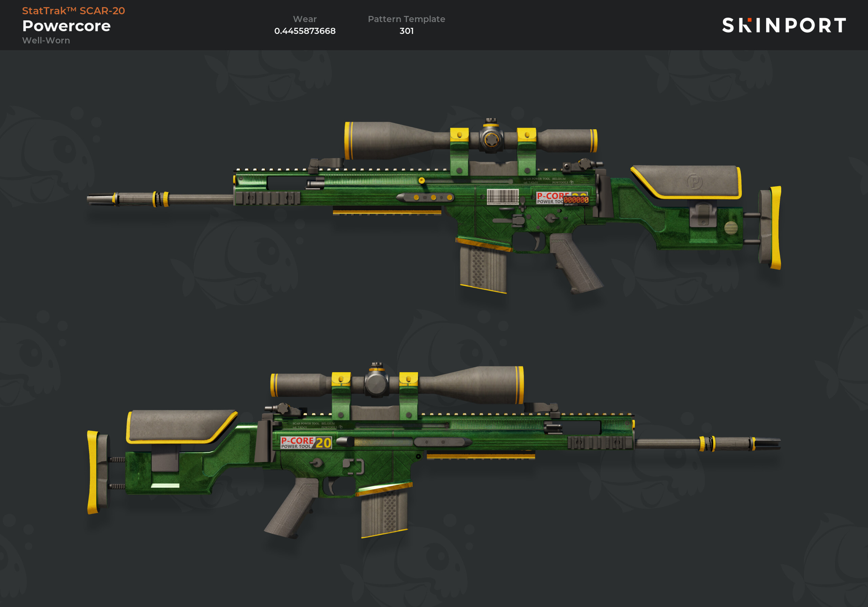Click the top rifle render image

coord(434,206)
